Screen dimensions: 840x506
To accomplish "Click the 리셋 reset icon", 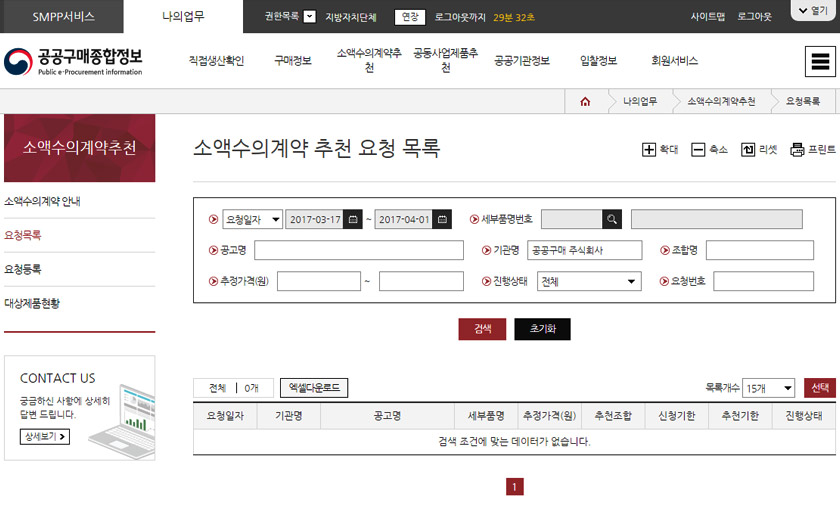I will point(748,150).
